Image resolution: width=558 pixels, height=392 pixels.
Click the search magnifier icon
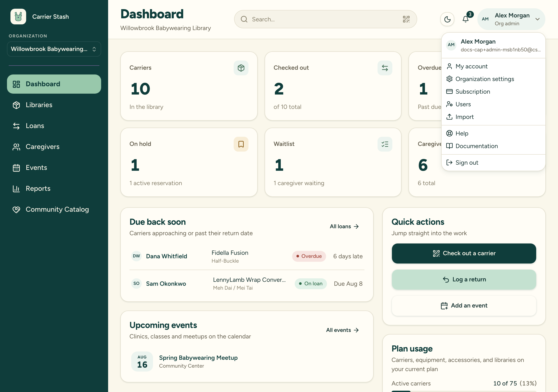244,19
